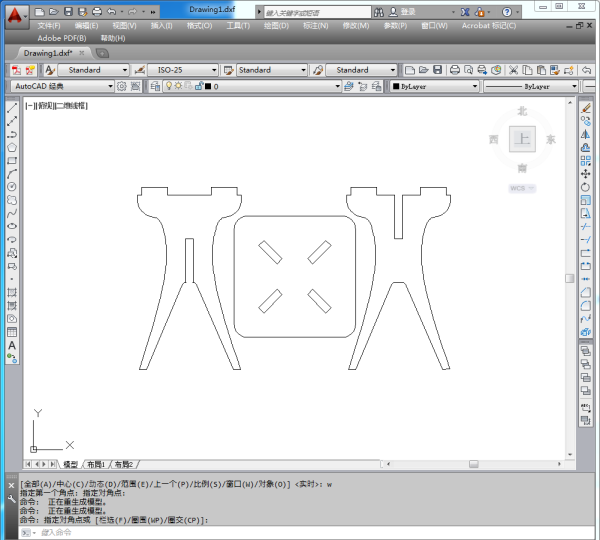Screen dimensions: 600x540
Task: Select the Rectangle draw tool
Action: tap(12, 161)
